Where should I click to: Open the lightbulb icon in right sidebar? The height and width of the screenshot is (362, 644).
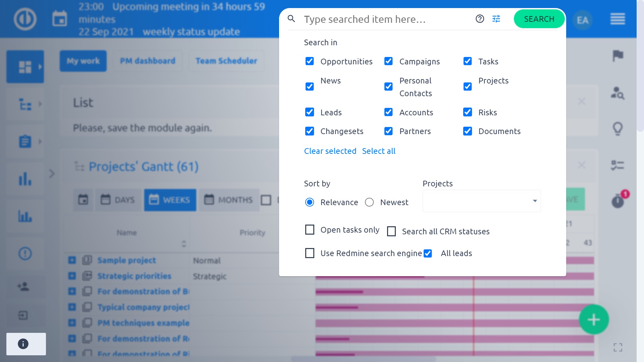pos(618,128)
